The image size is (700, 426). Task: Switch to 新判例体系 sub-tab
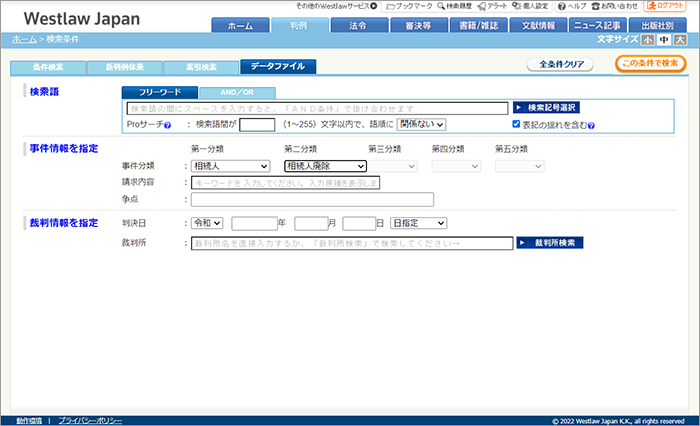click(125, 67)
